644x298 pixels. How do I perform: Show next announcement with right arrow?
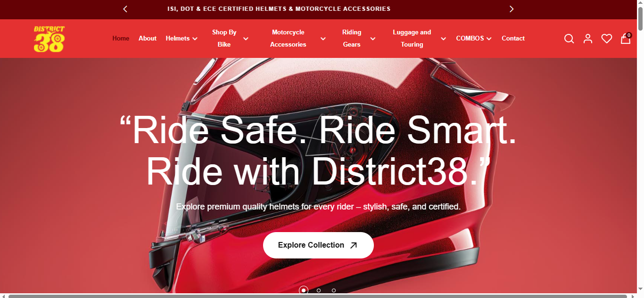pos(512,9)
